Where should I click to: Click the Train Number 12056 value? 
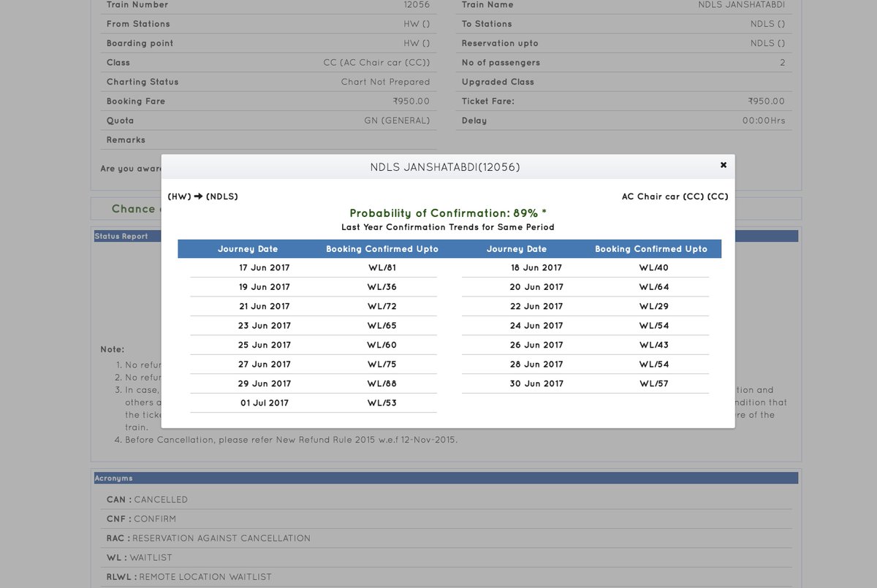coord(417,5)
